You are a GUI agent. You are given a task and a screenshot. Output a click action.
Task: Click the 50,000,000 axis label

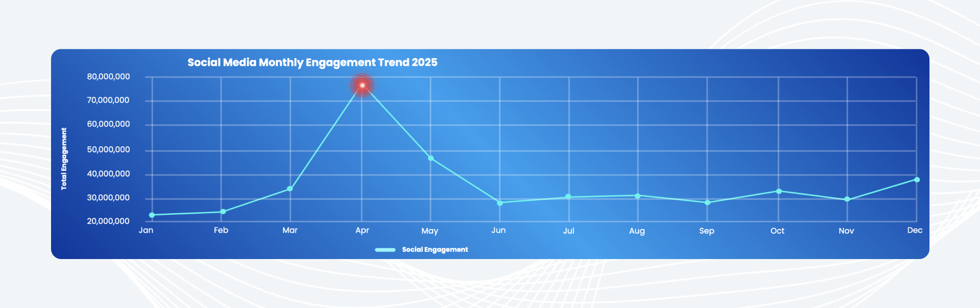pyautogui.click(x=108, y=149)
